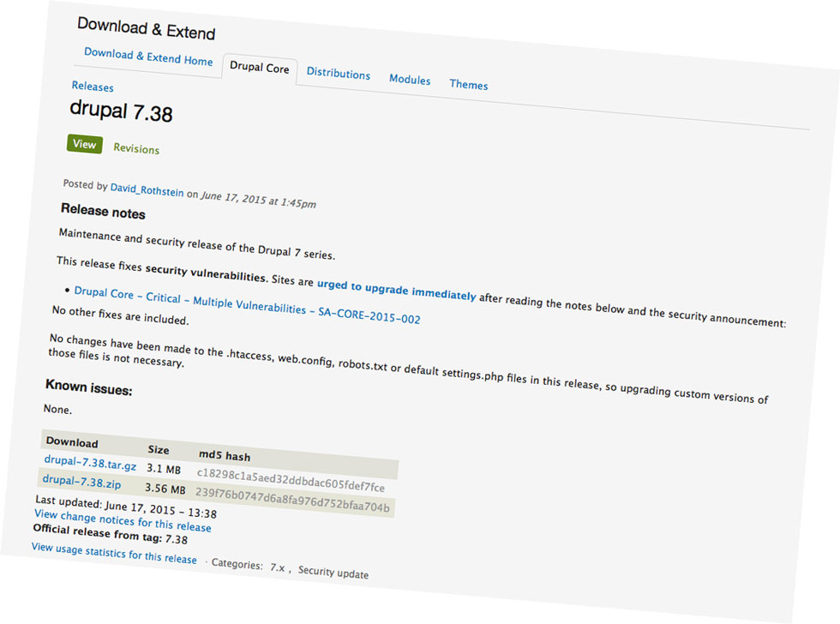The image size is (840, 624).
Task: Select the green View tab button
Action: (85, 144)
